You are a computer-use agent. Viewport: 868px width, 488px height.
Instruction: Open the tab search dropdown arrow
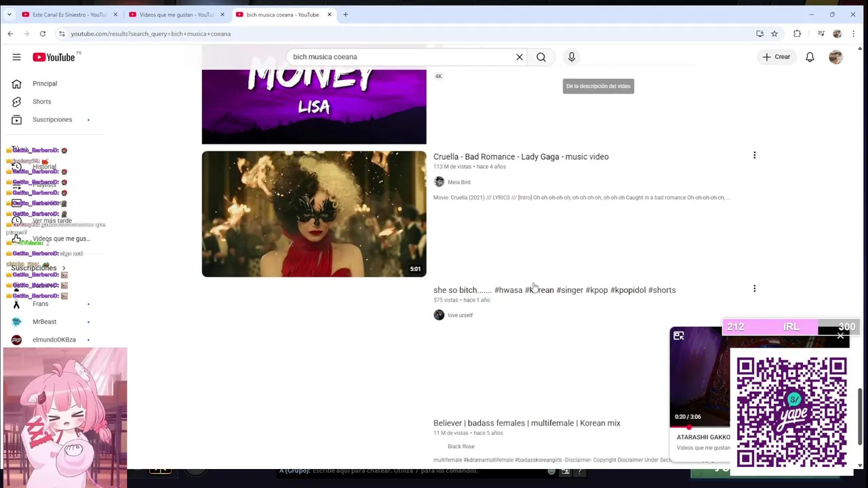[9, 14]
